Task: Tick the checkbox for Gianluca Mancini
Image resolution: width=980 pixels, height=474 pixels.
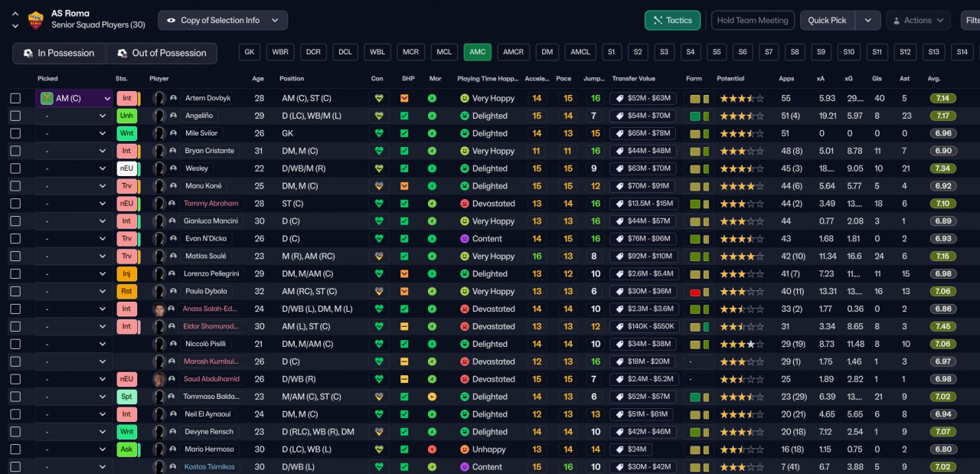Action: click(x=15, y=221)
